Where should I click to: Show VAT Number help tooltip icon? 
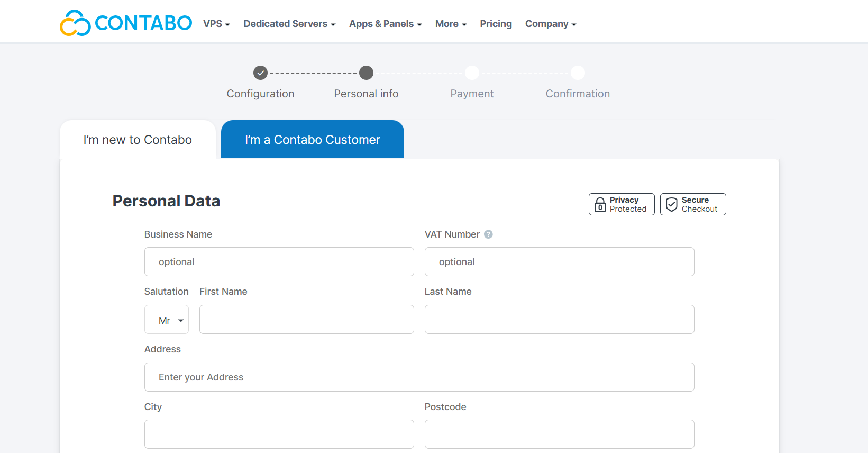pyautogui.click(x=488, y=234)
